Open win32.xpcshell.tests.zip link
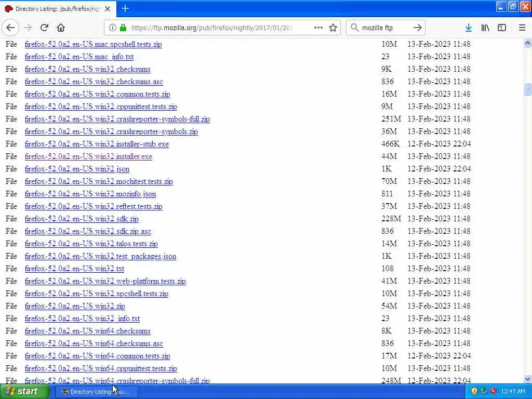532x399 pixels. 96,294
